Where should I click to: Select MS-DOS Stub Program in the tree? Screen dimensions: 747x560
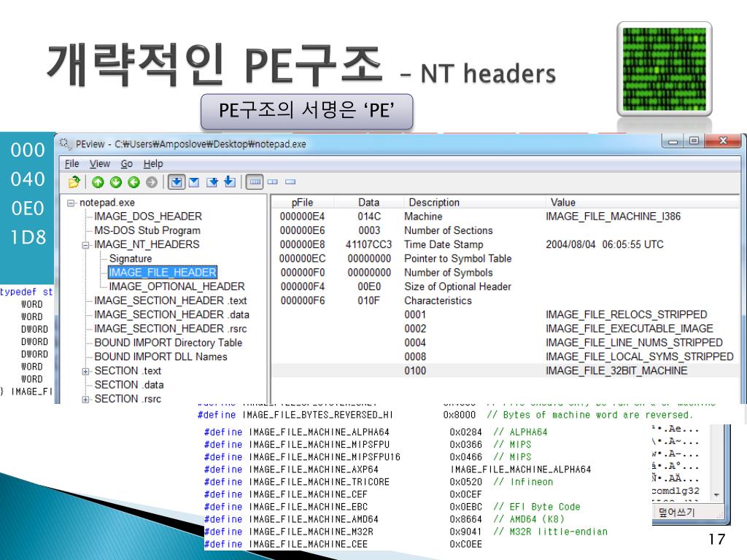pos(147,230)
